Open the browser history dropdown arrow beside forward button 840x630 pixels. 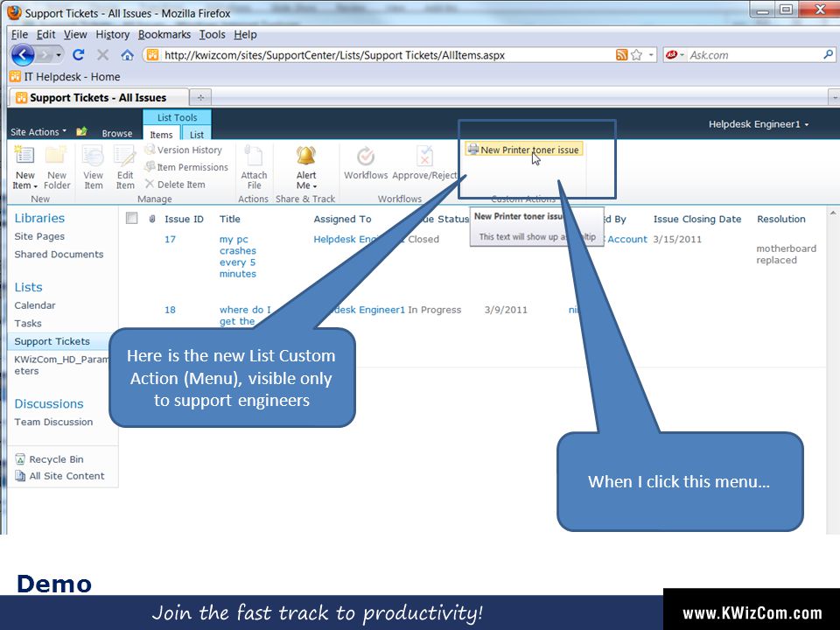click(x=59, y=54)
